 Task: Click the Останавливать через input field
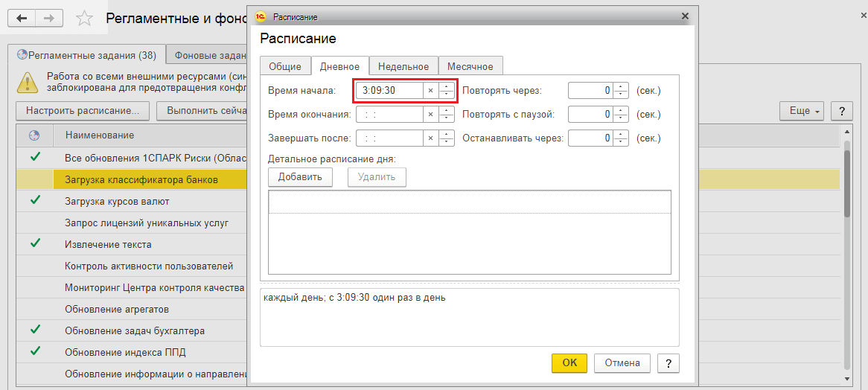click(591, 138)
